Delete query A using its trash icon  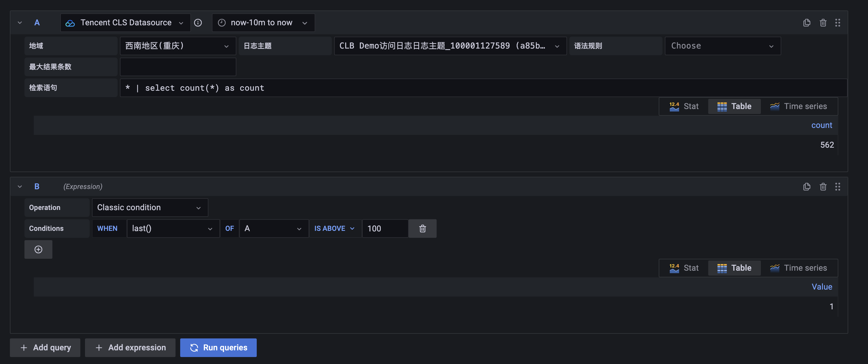823,23
